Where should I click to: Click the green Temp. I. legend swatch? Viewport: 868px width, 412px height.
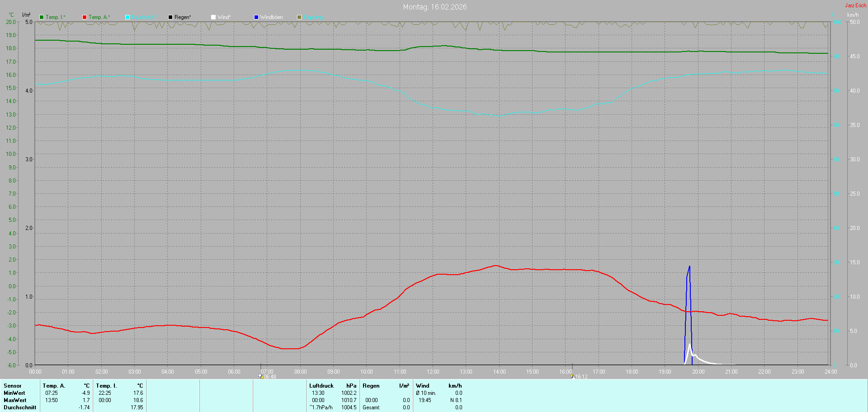tap(42, 17)
